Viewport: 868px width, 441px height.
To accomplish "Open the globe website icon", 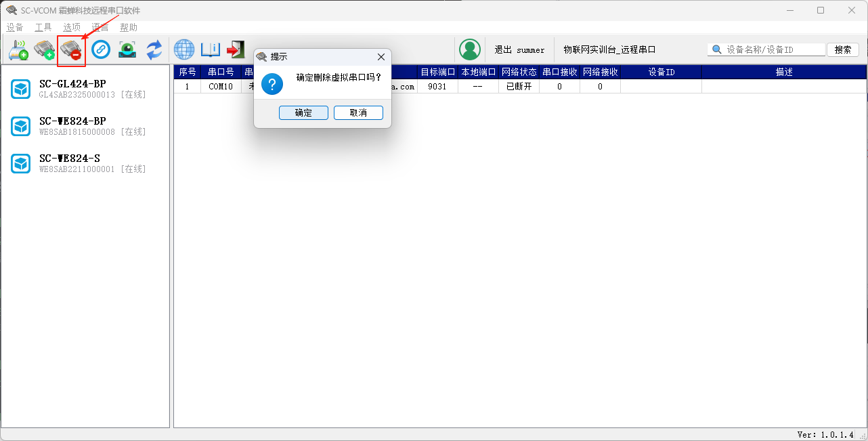I will click(184, 49).
